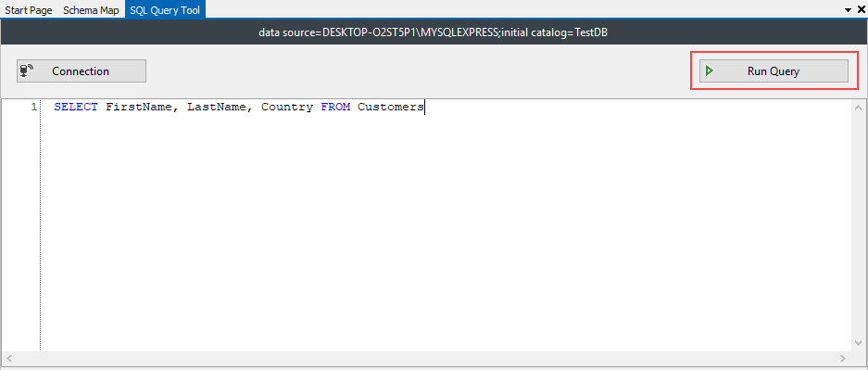This screenshot has height=370, width=868.
Task: Click the Run Query button label
Action: pos(774,71)
